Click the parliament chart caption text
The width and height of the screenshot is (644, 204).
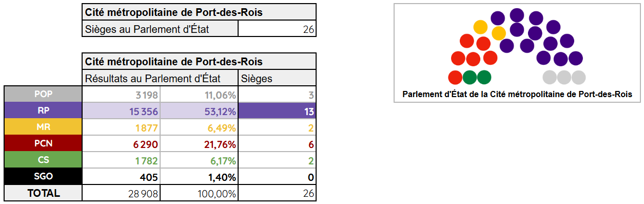[x=517, y=94]
